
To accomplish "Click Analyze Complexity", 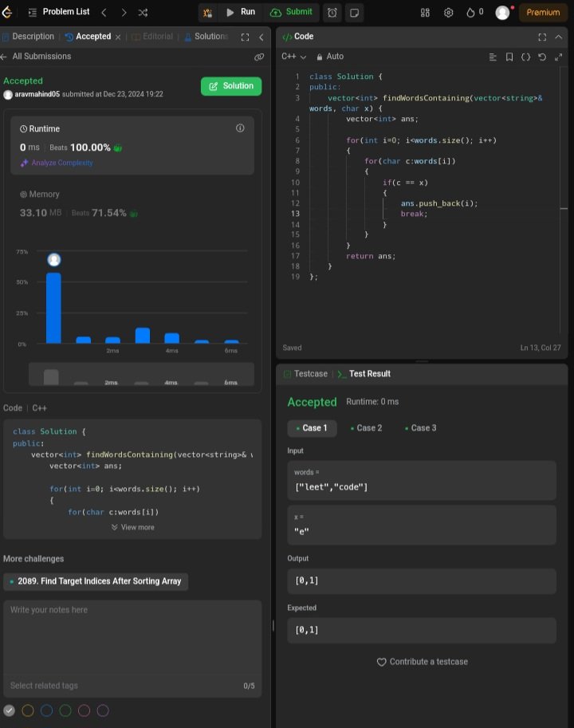I will [57, 163].
